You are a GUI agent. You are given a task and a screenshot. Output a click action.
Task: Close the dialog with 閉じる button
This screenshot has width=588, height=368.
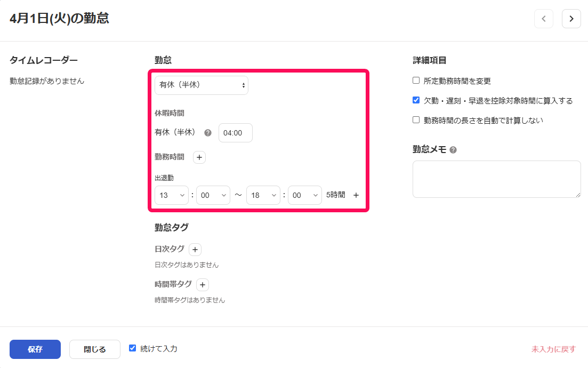click(x=94, y=349)
